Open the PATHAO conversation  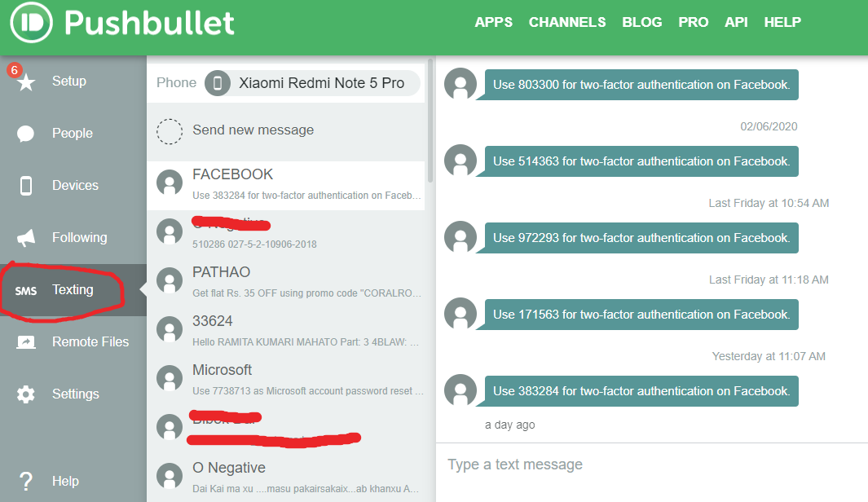285,282
